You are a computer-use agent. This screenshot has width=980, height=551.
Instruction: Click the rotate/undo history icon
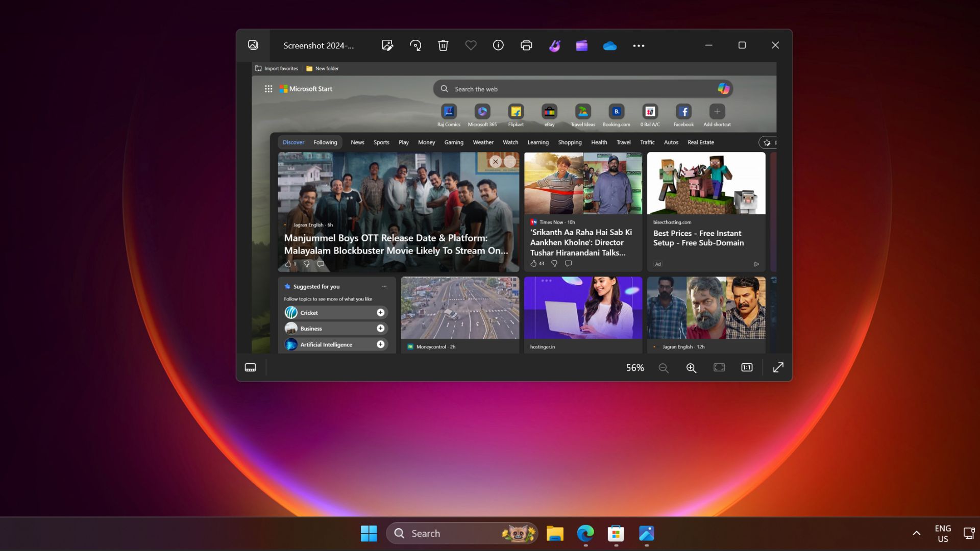pyautogui.click(x=415, y=45)
